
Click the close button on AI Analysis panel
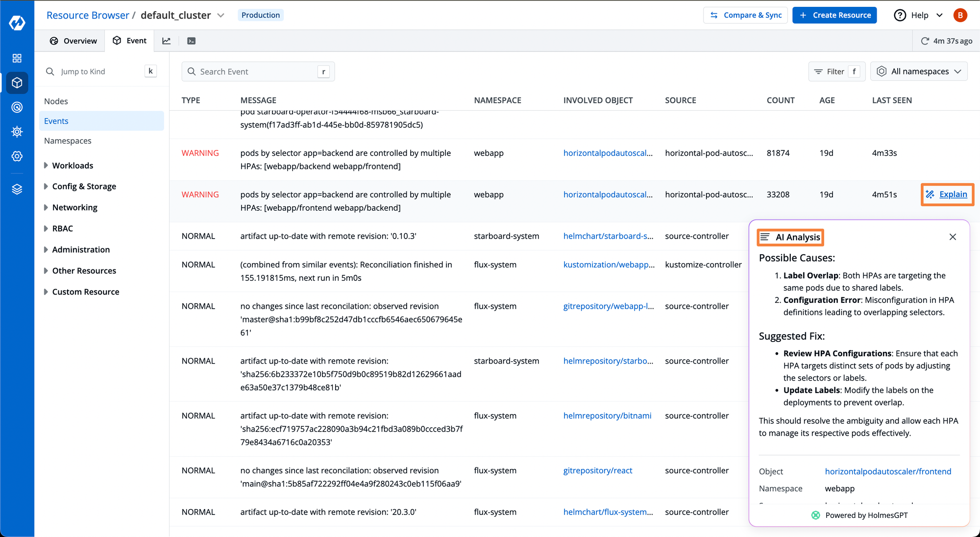click(953, 237)
